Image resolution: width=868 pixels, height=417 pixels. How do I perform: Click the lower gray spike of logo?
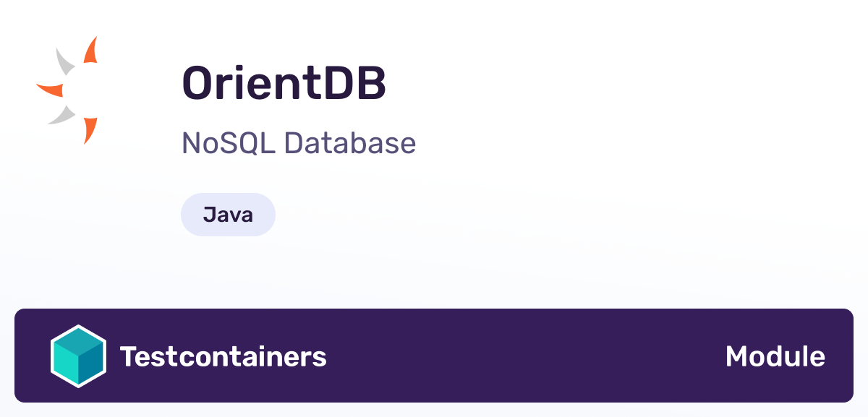(x=62, y=115)
